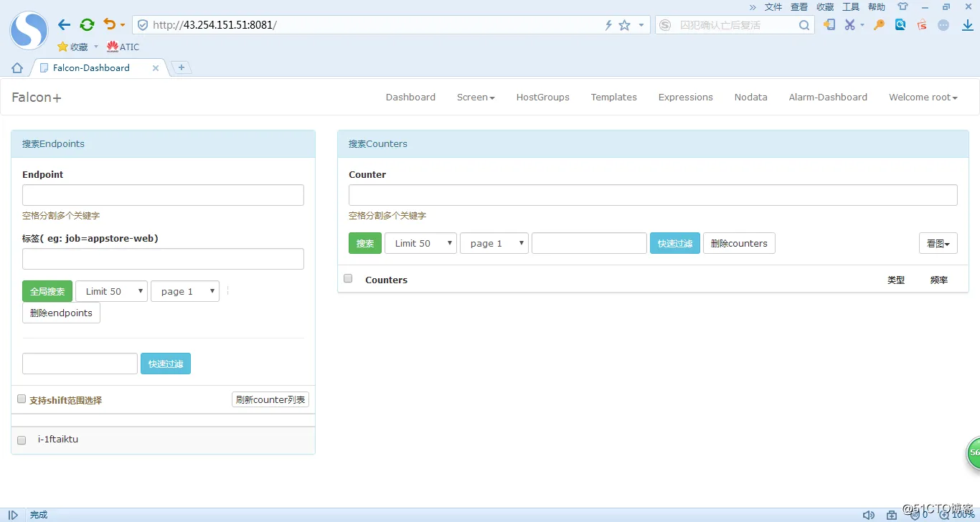Expand the Screen nav dropdown

476,97
